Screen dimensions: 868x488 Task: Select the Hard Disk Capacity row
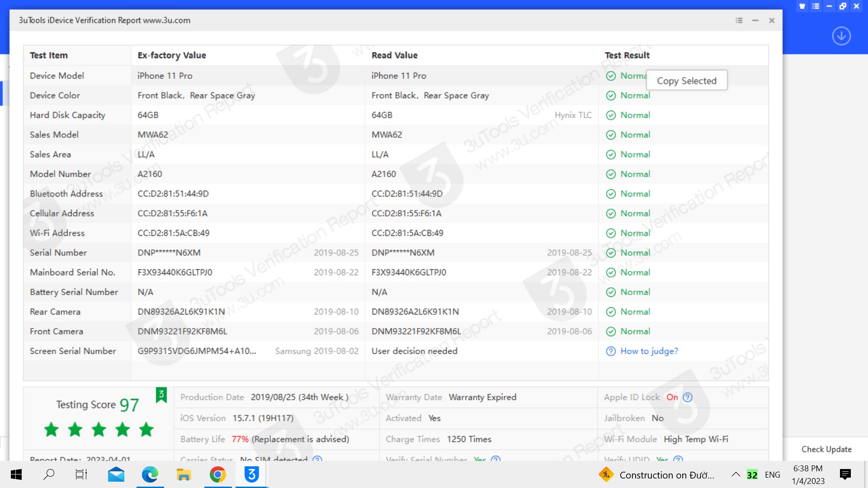(67, 115)
